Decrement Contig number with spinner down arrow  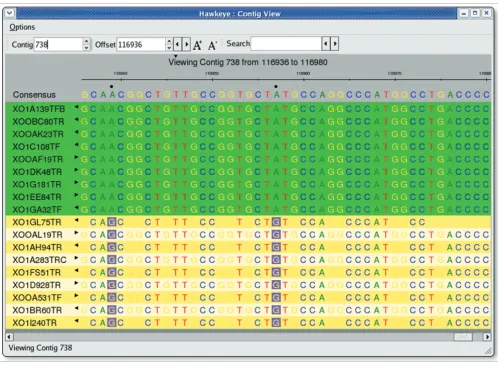(x=86, y=47)
